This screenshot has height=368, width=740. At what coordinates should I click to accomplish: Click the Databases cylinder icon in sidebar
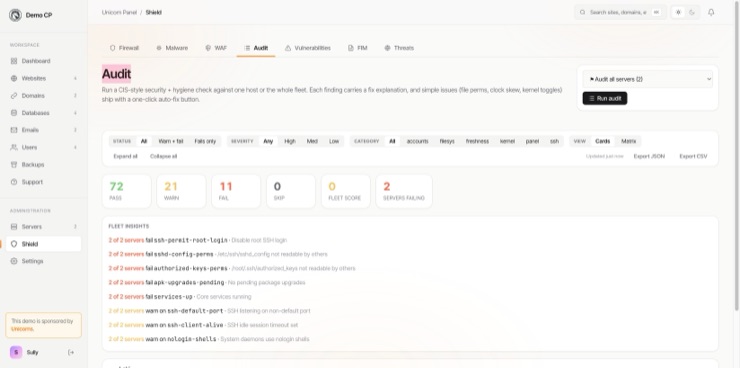[14, 113]
